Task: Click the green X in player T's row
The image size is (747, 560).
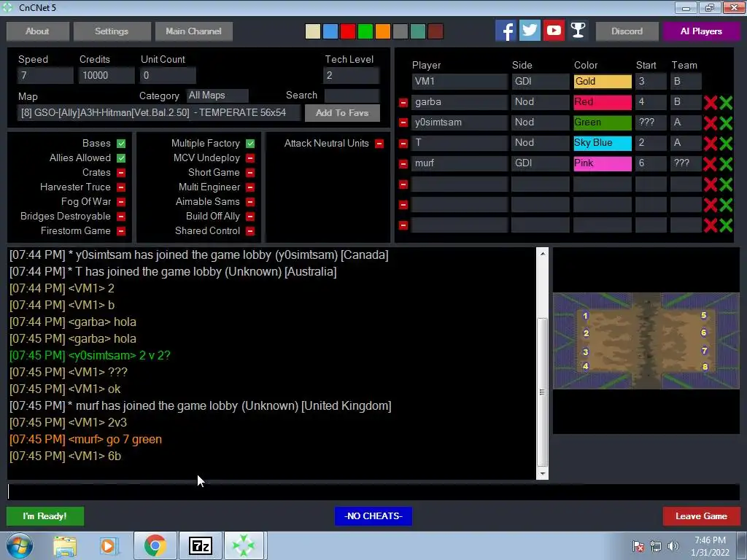Action: [x=726, y=144]
